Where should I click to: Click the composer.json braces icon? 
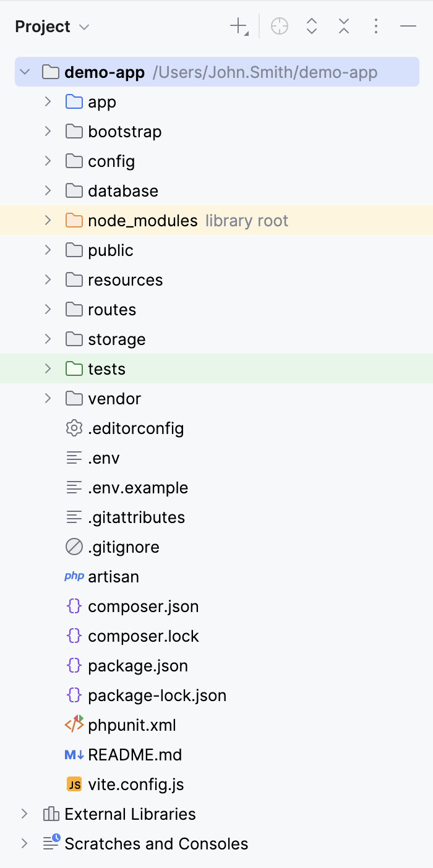[x=74, y=606]
